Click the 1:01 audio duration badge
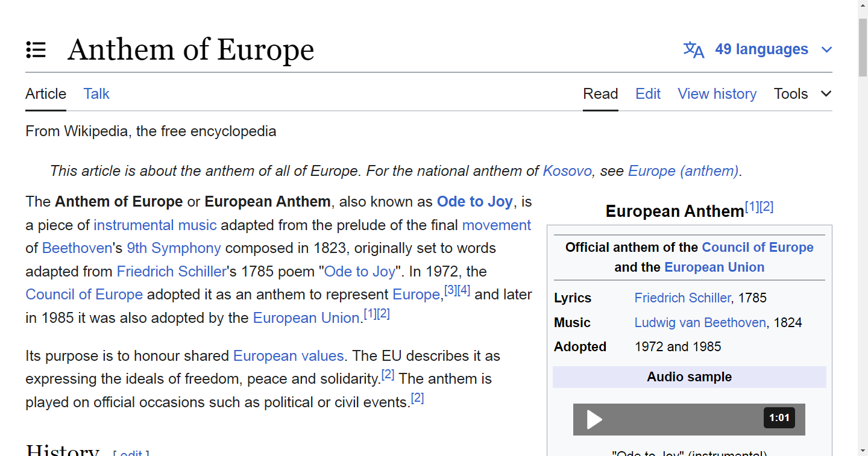The width and height of the screenshot is (868, 456). pos(779,418)
